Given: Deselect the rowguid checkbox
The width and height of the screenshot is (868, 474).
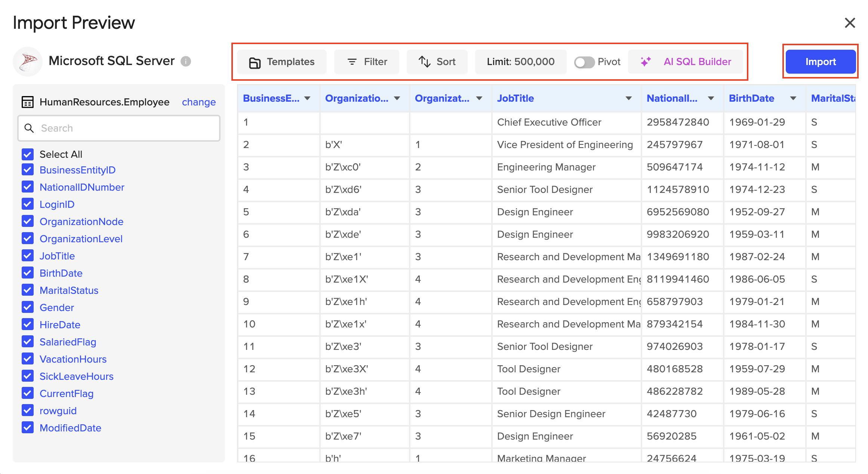Looking at the screenshot, I should (x=28, y=410).
